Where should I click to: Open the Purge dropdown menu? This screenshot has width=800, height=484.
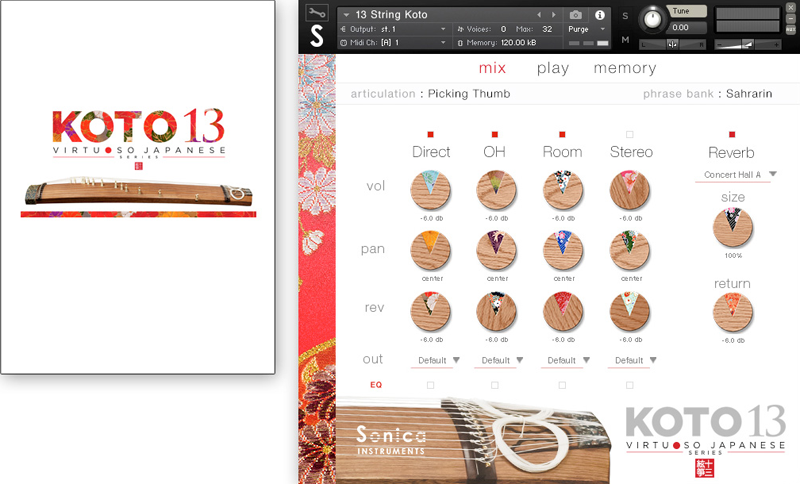(603, 29)
